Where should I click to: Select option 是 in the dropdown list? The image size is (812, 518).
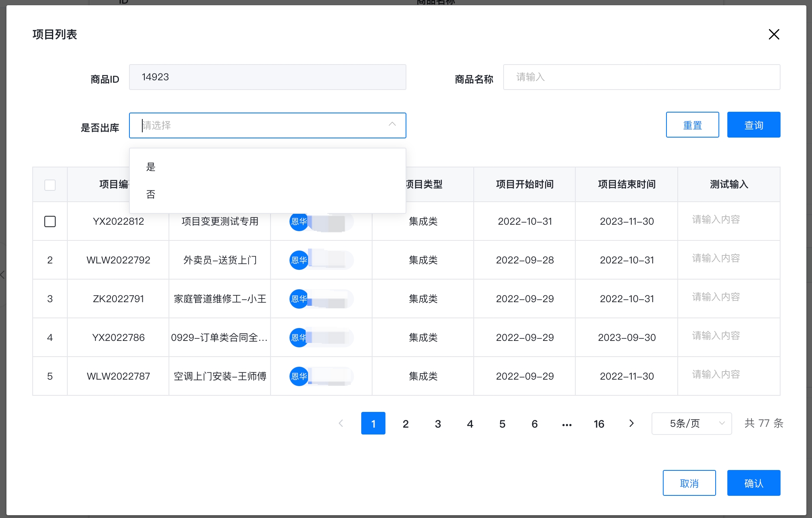coord(151,167)
